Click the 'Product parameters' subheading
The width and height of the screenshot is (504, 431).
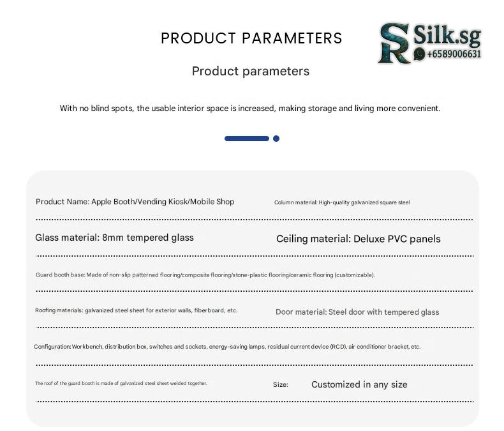pos(251,71)
